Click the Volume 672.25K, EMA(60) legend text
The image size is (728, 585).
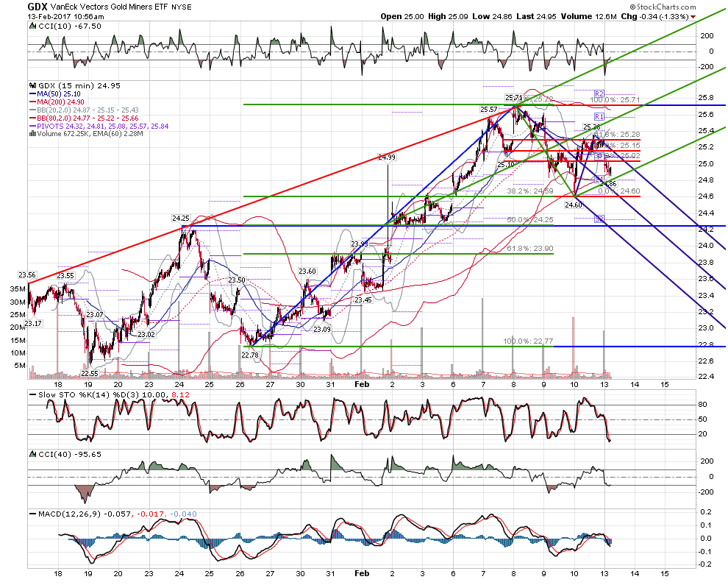tap(90, 134)
